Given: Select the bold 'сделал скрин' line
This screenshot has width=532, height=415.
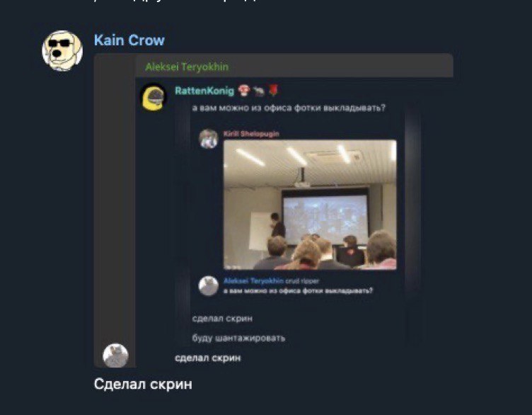Looking at the screenshot, I should 208,358.
